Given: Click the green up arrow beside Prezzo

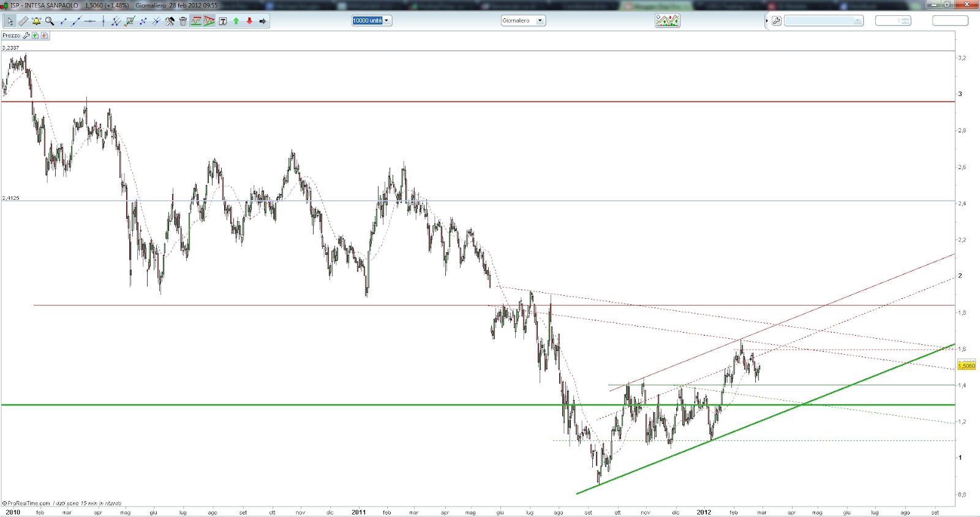Looking at the screenshot, I should (x=36, y=36).
